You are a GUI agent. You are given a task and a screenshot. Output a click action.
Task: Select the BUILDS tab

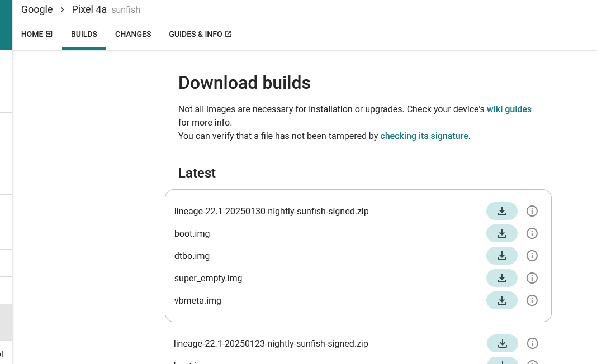click(84, 34)
